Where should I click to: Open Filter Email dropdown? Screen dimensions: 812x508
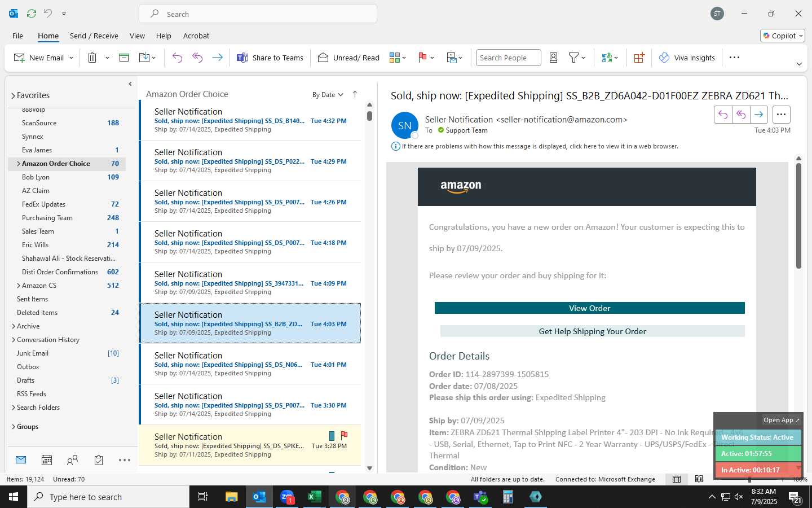[577, 58]
